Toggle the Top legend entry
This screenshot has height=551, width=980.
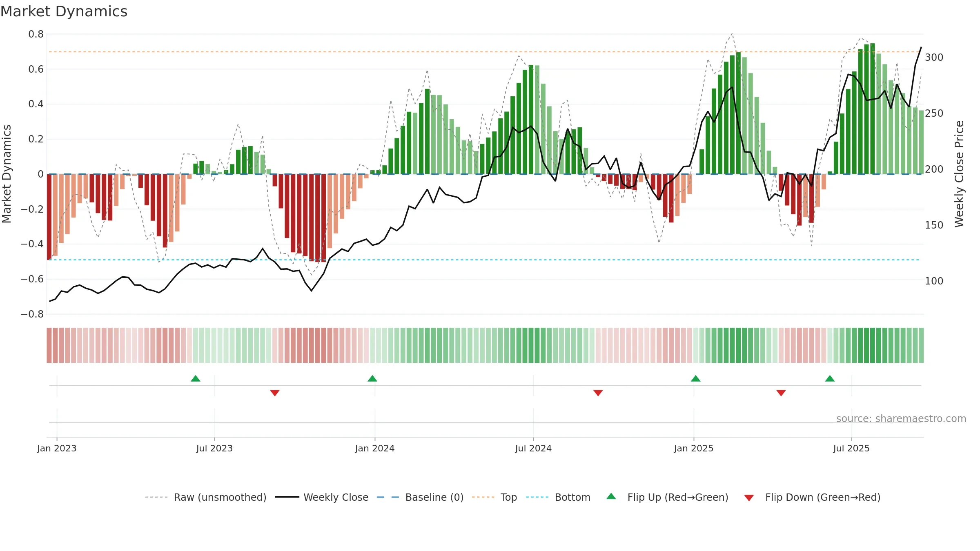tap(494, 497)
